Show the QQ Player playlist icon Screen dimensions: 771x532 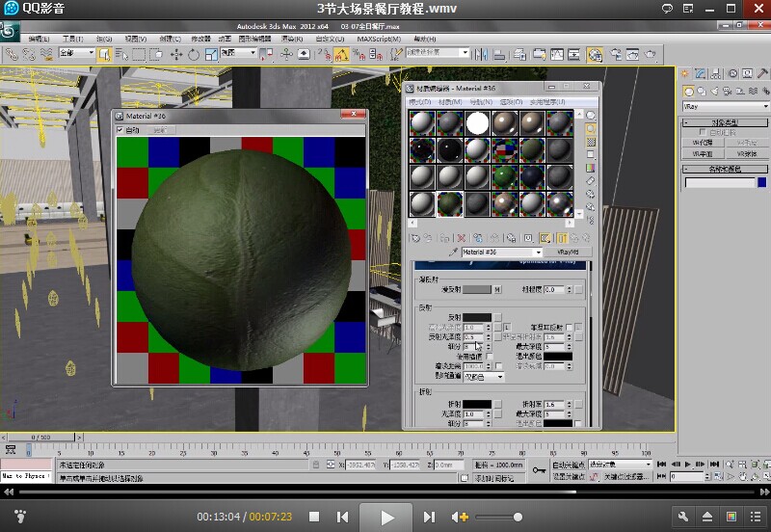click(756, 517)
